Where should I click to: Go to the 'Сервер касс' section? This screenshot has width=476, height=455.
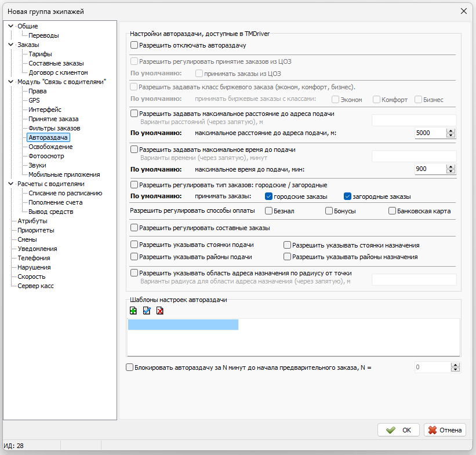pyautogui.click(x=35, y=286)
